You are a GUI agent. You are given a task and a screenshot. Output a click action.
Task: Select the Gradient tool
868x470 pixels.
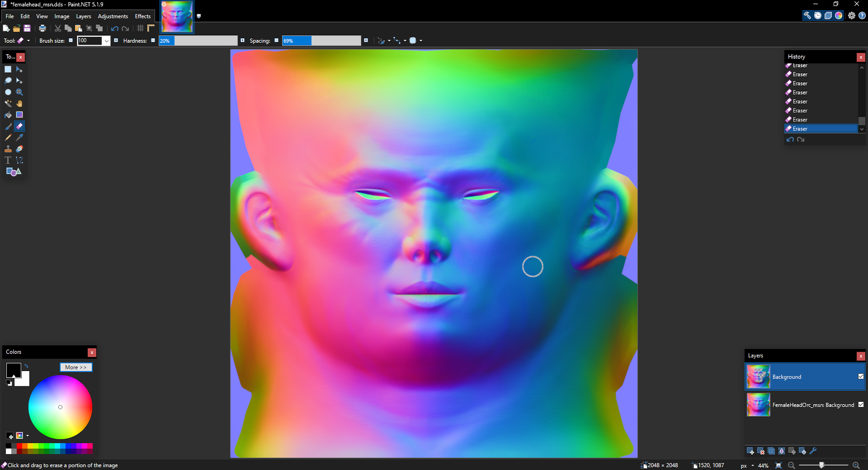pyautogui.click(x=19, y=115)
